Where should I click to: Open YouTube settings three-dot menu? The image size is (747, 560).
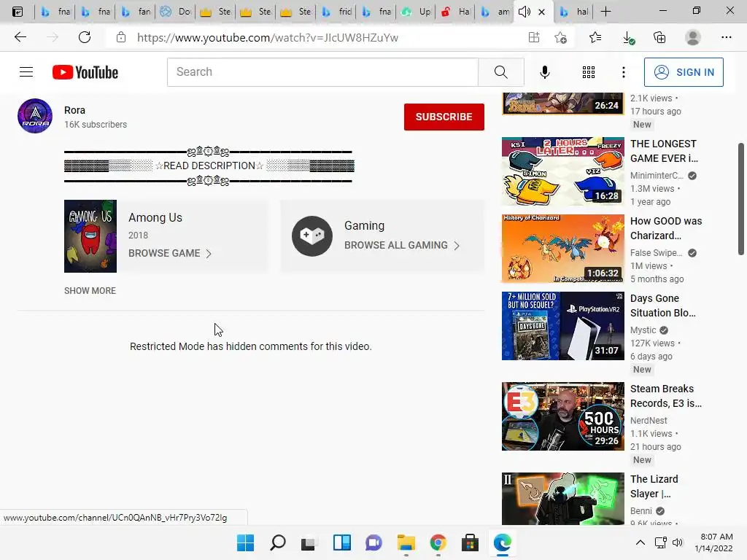pyautogui.click(x=624, y=72)
